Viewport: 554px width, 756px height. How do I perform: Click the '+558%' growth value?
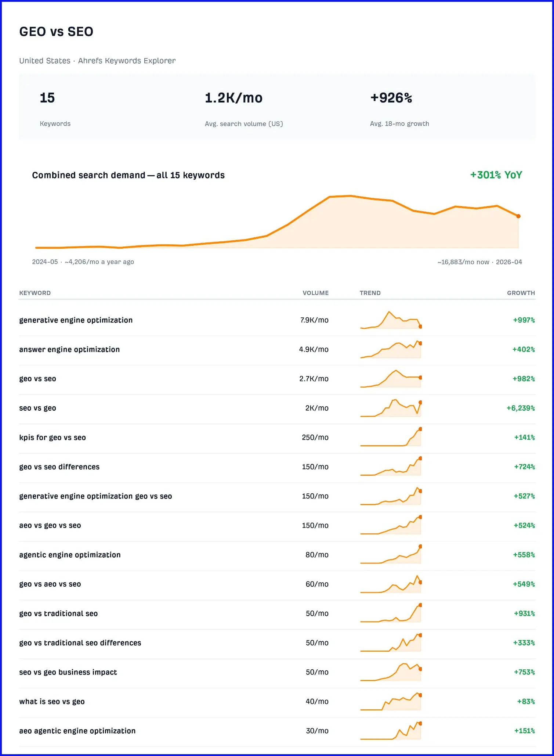tap(524, 555)
